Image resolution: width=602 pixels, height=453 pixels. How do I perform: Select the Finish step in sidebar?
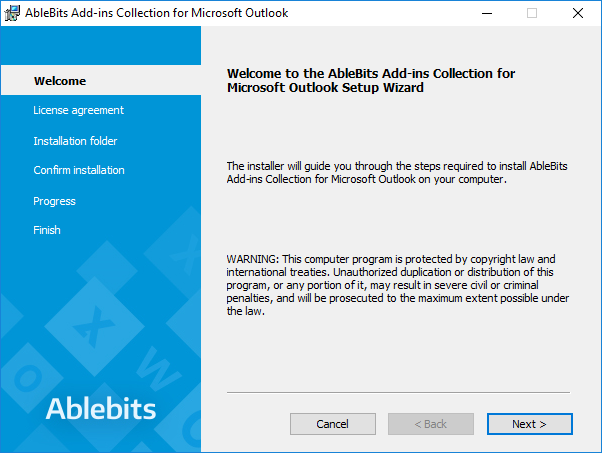point(47,230)
